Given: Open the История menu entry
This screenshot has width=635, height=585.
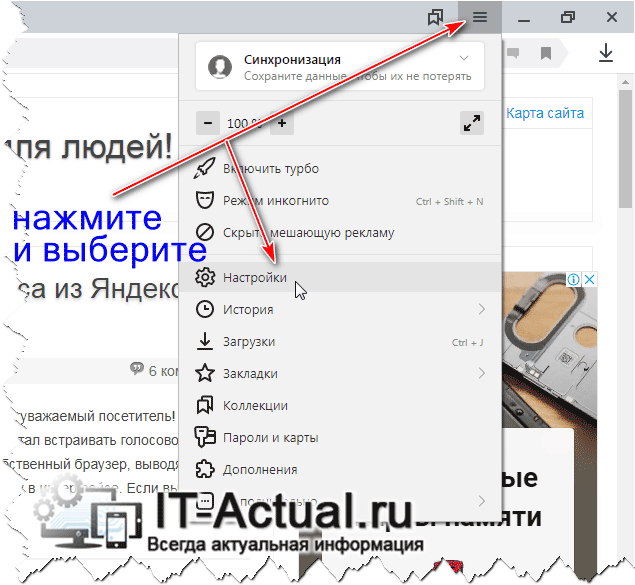Looking at the screenshot, I should pyautogui.click(x=340, y=309).
